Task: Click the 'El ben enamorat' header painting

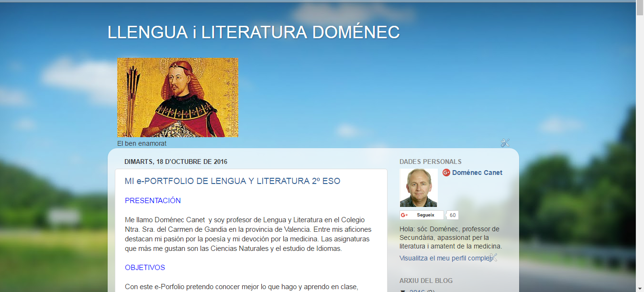Action: point(178,97)
